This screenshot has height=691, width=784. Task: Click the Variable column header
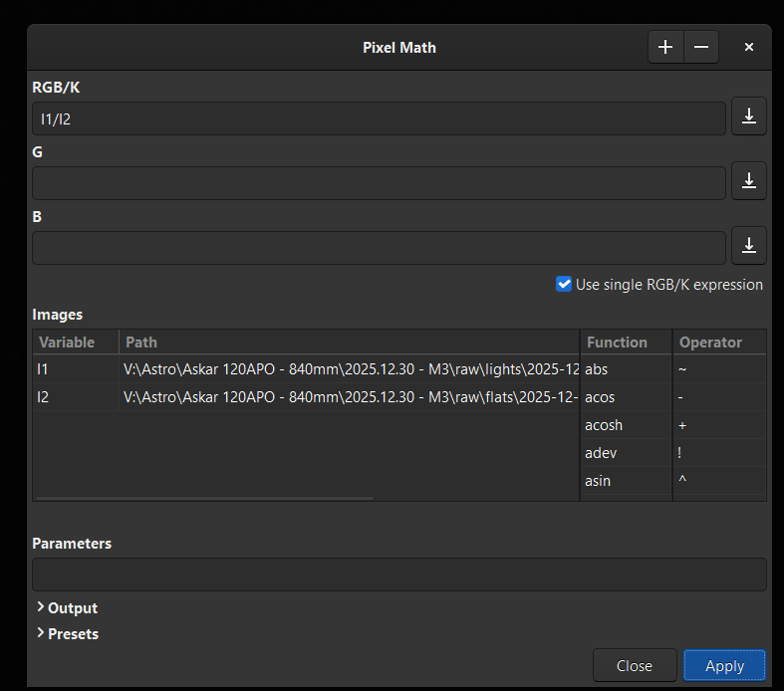[76, 343]
